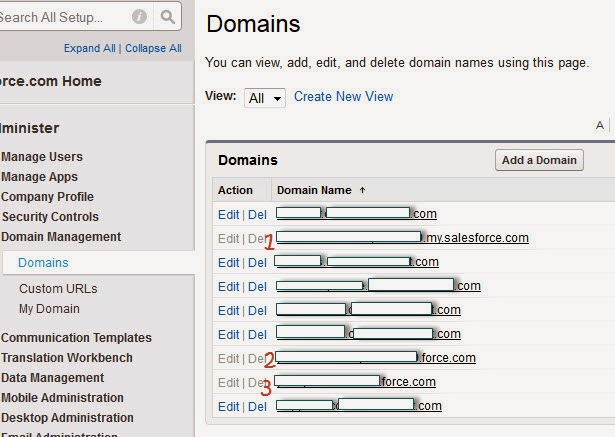Screen dimensions: 615x437
Task: Jump to letter A in alphabet filter
Action: pos(600,126)
